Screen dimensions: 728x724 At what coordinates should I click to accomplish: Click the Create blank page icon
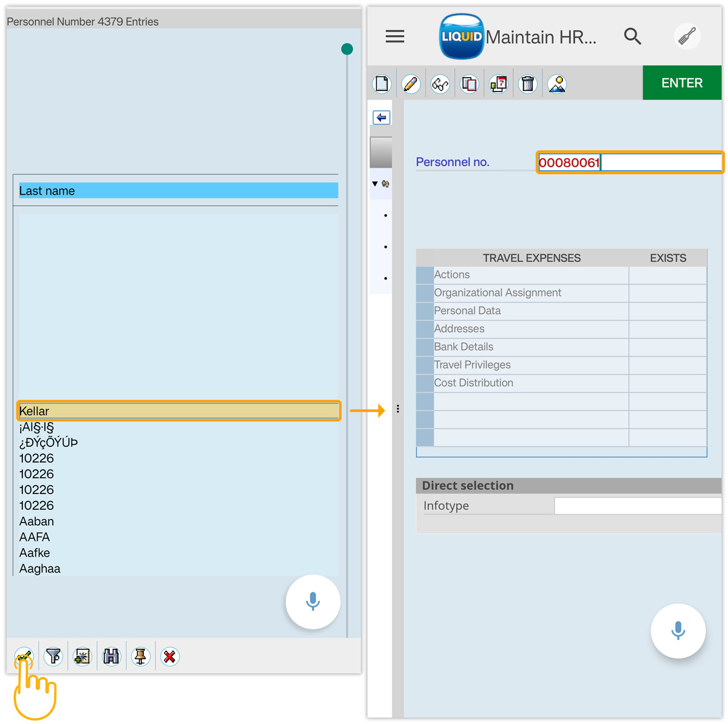(382, 84)
